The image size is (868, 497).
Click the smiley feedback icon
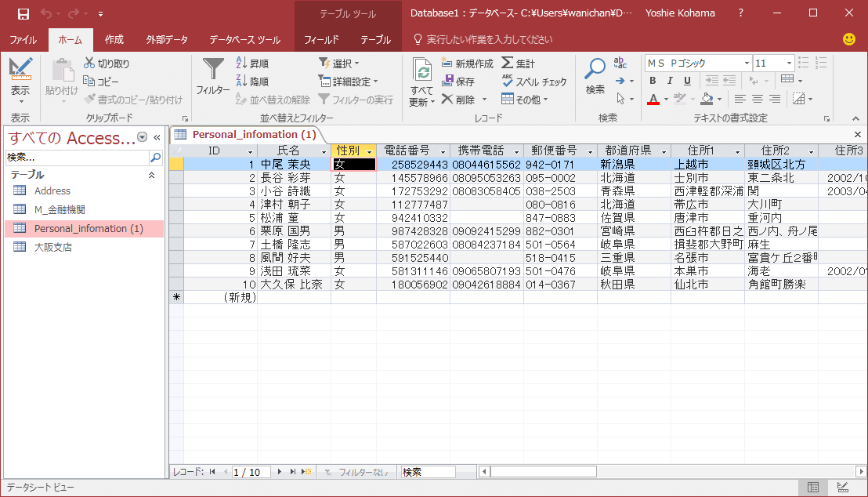[848, 39]
